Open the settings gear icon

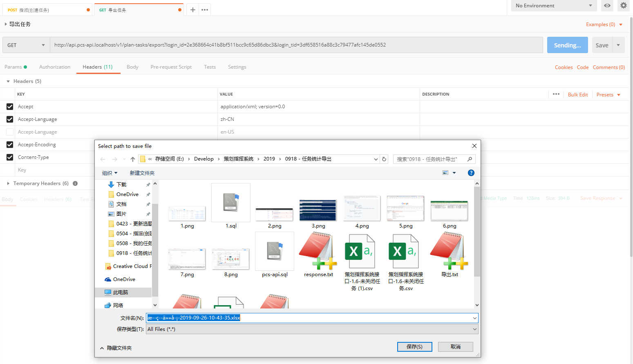tap(623, 6)
